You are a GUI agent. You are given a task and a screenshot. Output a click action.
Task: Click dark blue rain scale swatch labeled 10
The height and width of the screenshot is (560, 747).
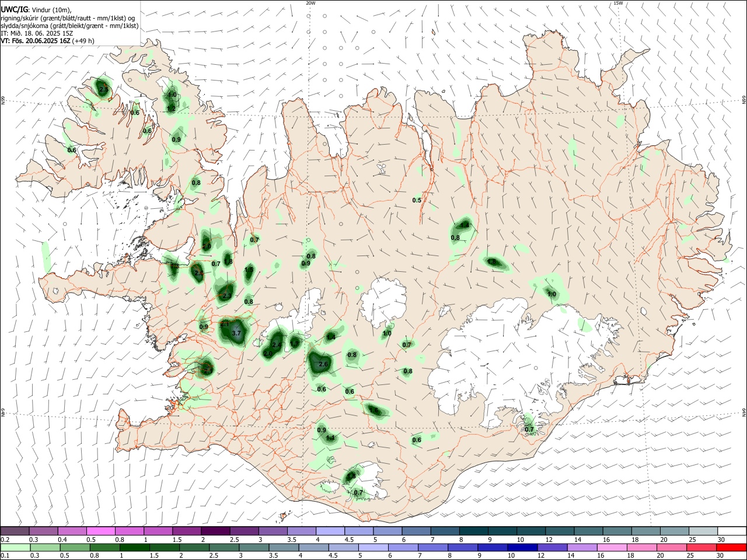click(x=521, y=547)
